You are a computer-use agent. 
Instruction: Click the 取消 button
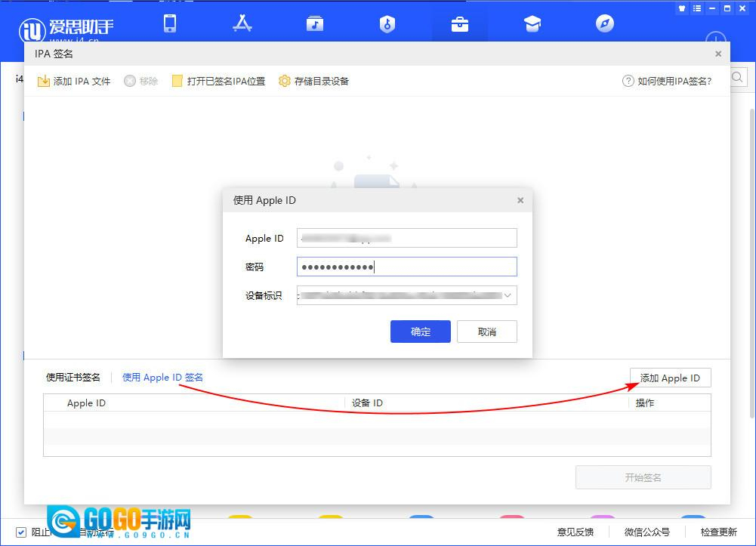pos(487,332)
